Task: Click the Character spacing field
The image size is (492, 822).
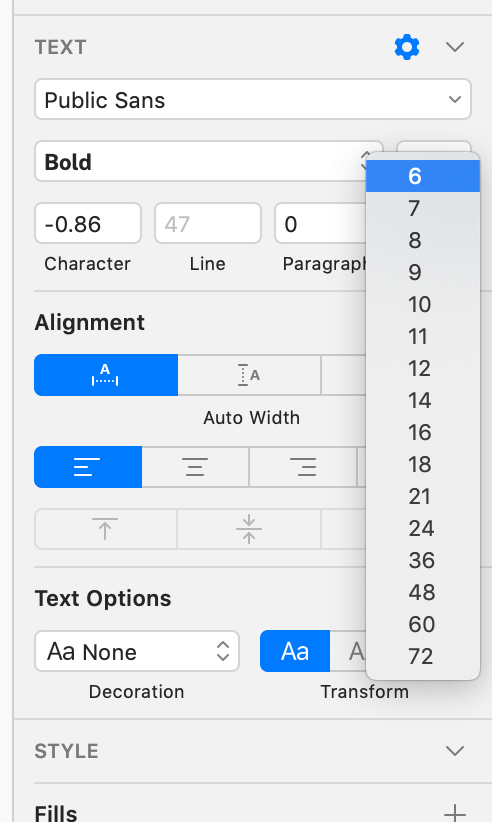Action: click(x=88, y=224)
